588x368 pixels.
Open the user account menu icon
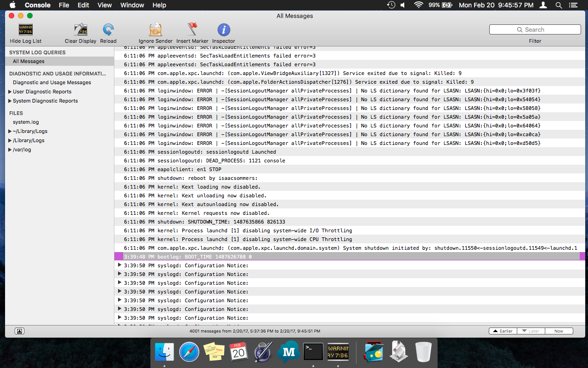click(x=543, y=5)
